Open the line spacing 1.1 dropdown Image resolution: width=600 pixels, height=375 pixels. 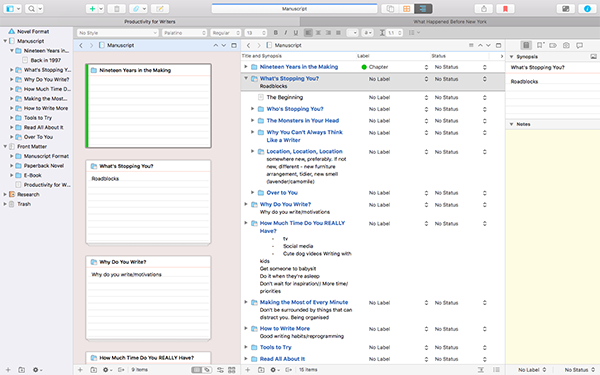[x=394, y=33]
